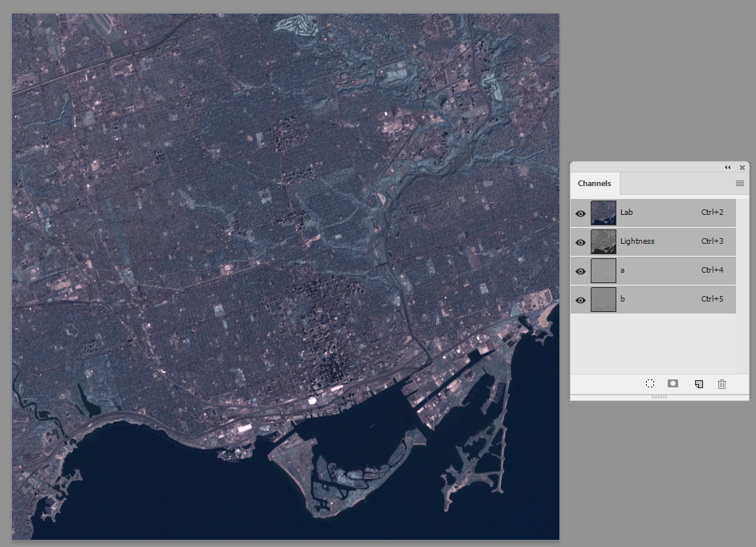Hide the Lab composite channel
This screenshot has width=756, height=547.
(580, 213)
